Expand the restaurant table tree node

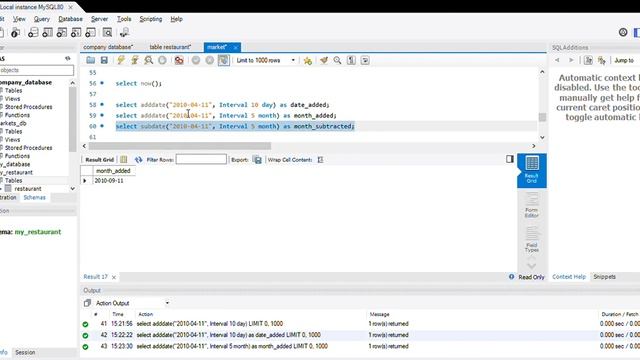[x=1, y=189]
